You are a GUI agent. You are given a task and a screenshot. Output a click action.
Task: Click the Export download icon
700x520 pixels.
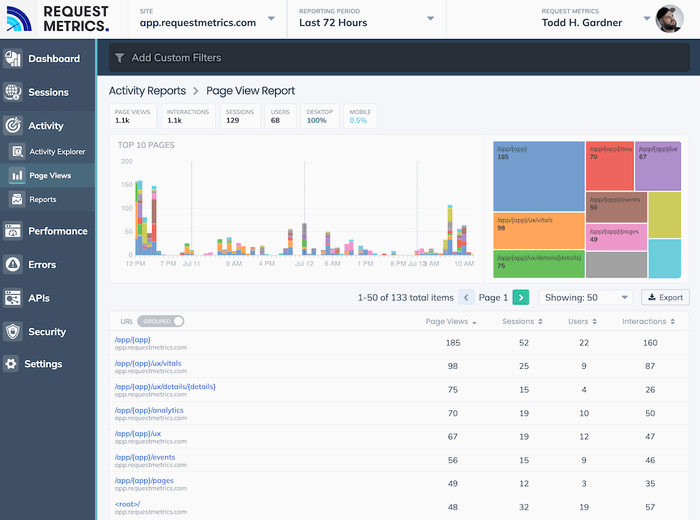tap(652, 297)
